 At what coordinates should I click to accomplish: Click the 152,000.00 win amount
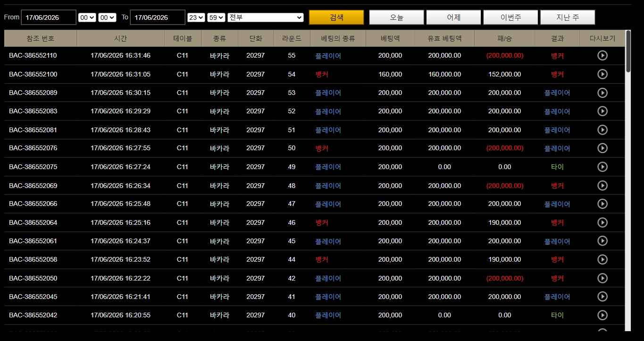pyautogui.click(x=504, y=74)
